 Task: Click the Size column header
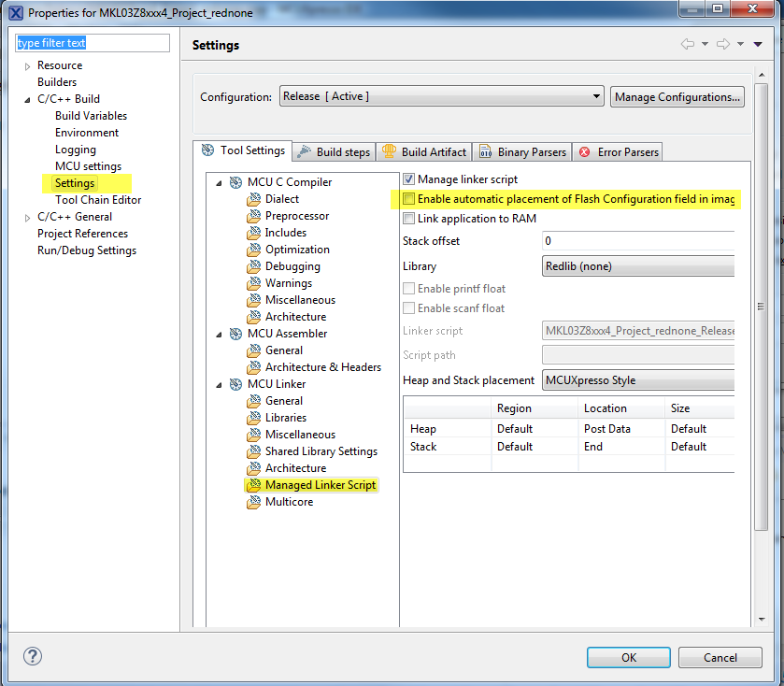(x=700, y=408)
